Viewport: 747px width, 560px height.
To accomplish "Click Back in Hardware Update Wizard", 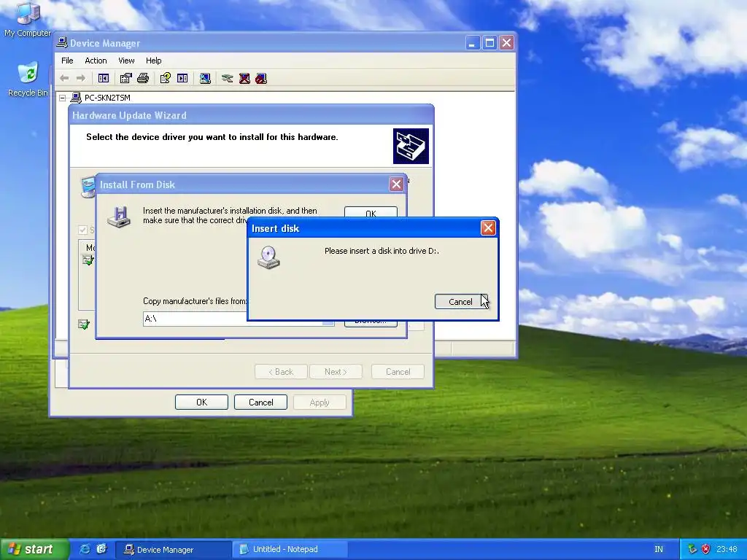I will pyautogui.click(x=281, y=372).
